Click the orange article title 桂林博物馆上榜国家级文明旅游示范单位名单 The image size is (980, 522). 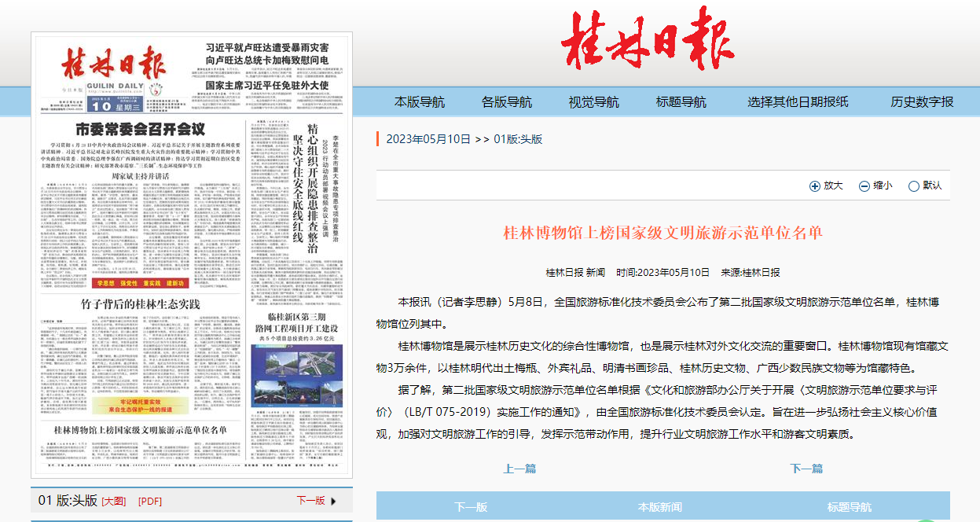click(x=663, y=233)
